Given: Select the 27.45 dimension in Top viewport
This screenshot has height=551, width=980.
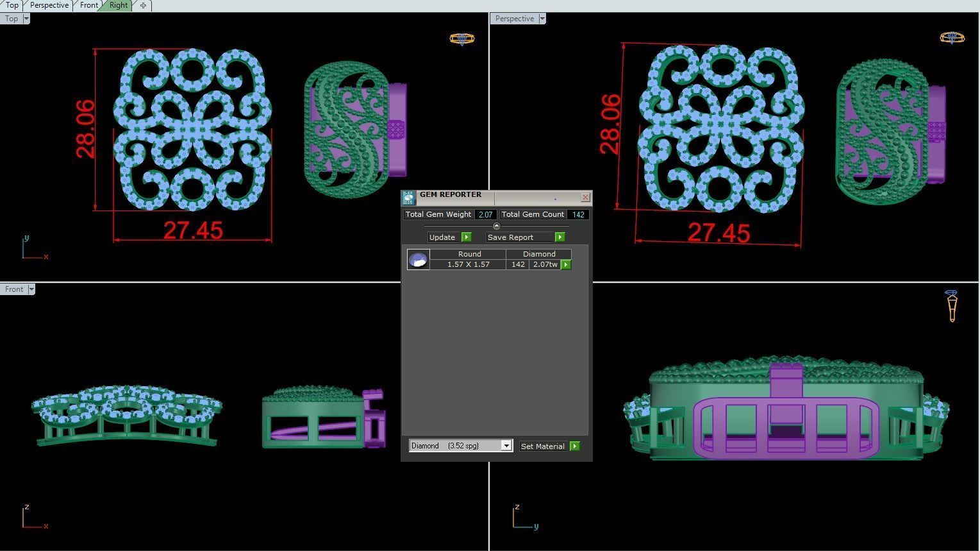Looking at the screenshot, I should [193, 230].
